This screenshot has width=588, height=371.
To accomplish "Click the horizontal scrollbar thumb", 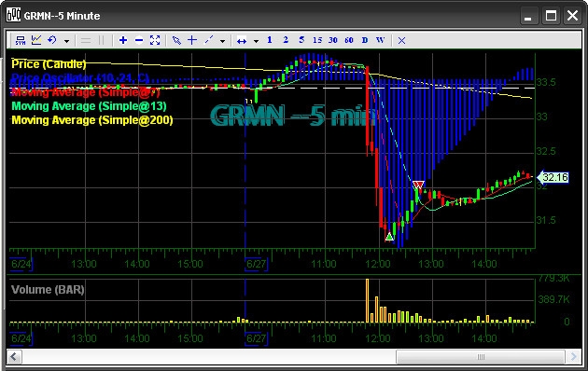I will pyautogui.click(x=481, y=357).
